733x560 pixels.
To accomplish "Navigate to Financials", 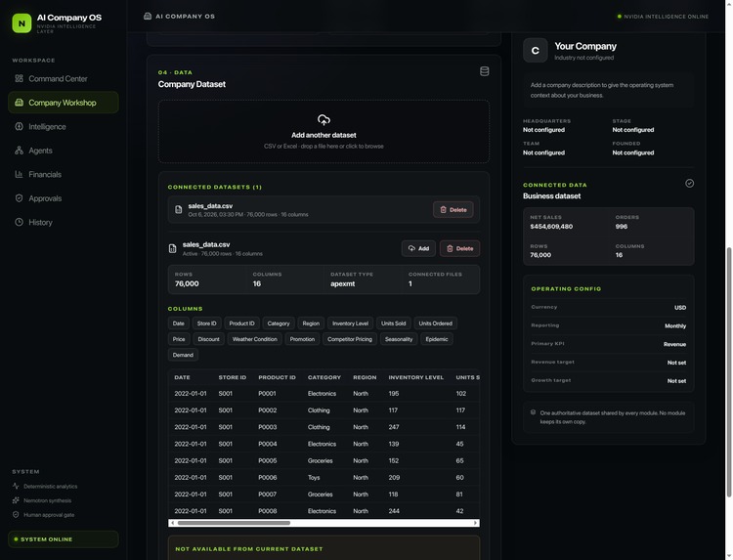I will tap(64, 174).
